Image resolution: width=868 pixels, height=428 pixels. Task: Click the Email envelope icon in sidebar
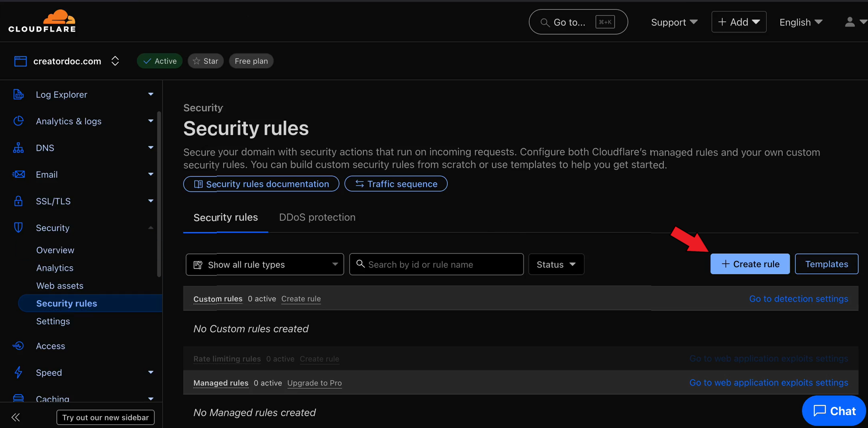click(18, 175)
